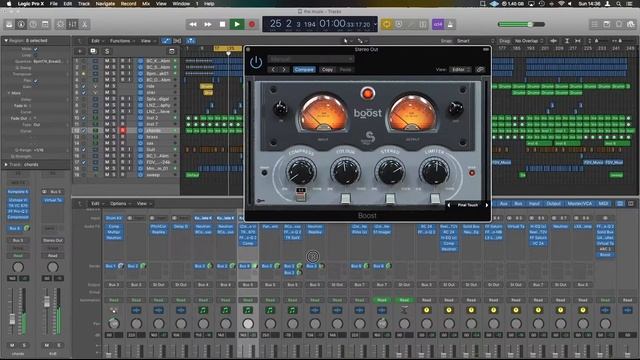Open the plugin View Editor dropdown
The image size is (640, 360).
coord(460,70)
